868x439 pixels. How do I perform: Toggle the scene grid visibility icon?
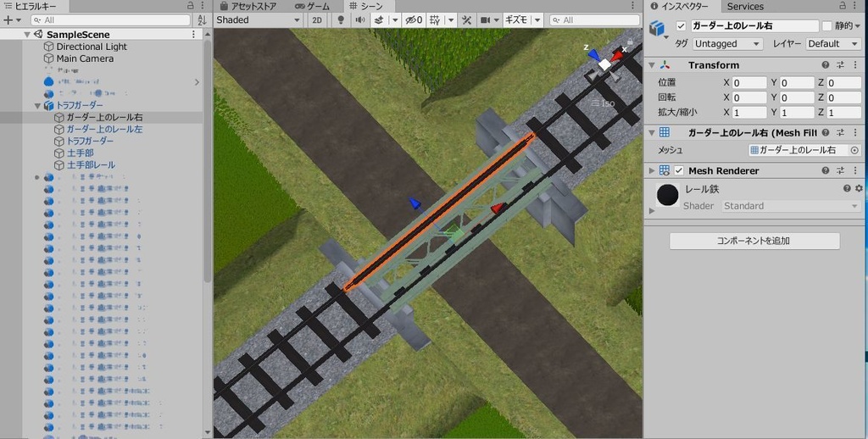pos(435,20)
